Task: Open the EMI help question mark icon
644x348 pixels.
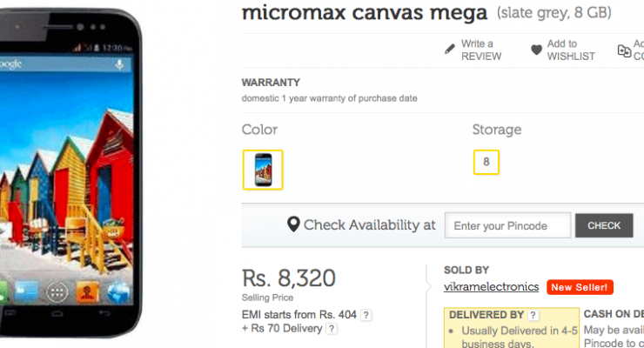Action: pyautogui.click(x=366, y=314)
